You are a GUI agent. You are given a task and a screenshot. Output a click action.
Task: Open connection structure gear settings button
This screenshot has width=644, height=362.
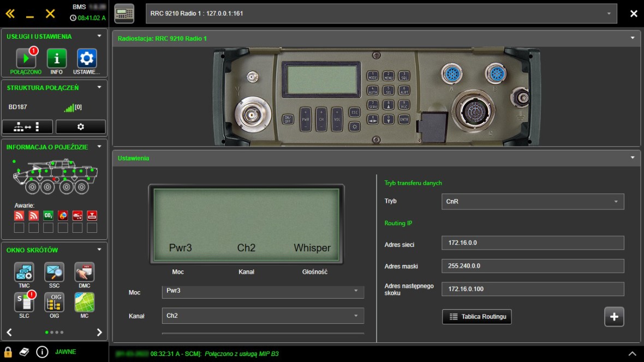pos(81,127)
